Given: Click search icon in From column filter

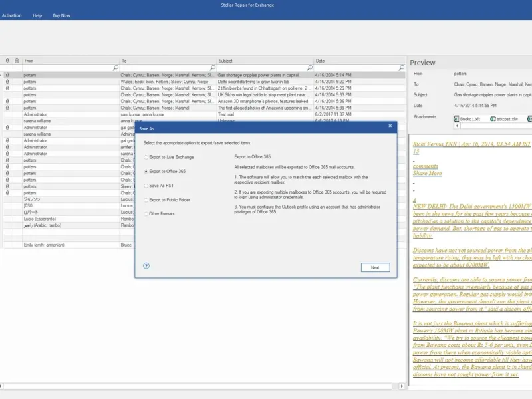Looking at the screenshot, I should coord(115,68).
